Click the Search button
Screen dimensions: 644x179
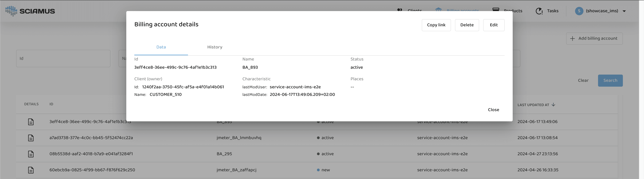(x=610, y=80)
